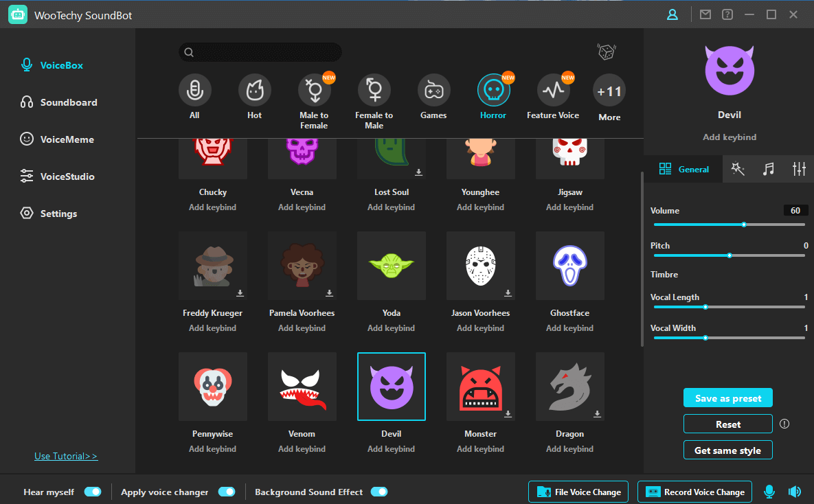Screen dimensions: 814x504
Task: Open the music note effects tab
Action: (769, 170)
